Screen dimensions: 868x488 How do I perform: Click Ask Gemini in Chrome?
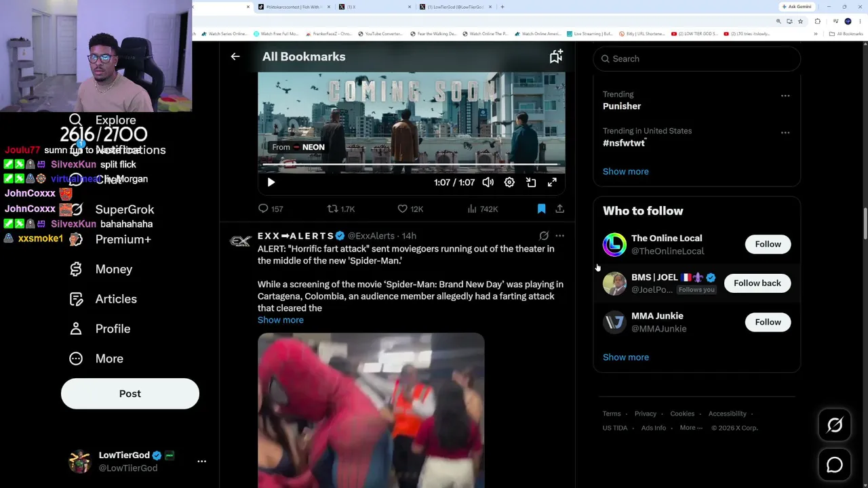[x=797, y=7]
